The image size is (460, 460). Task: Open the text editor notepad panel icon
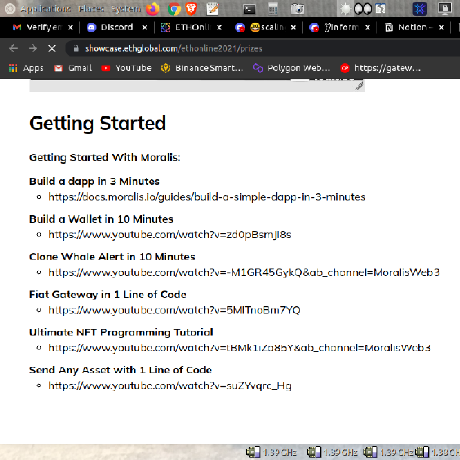pos(212,9)
